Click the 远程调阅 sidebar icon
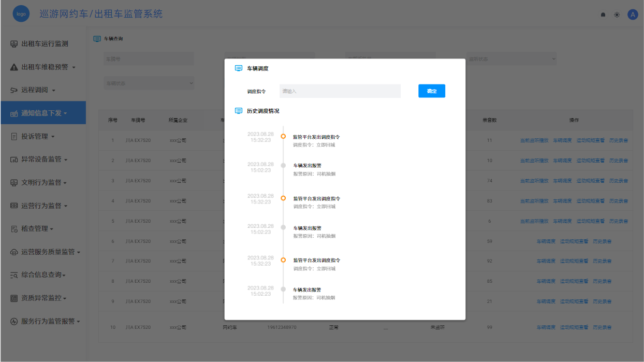 coord(14,90)
